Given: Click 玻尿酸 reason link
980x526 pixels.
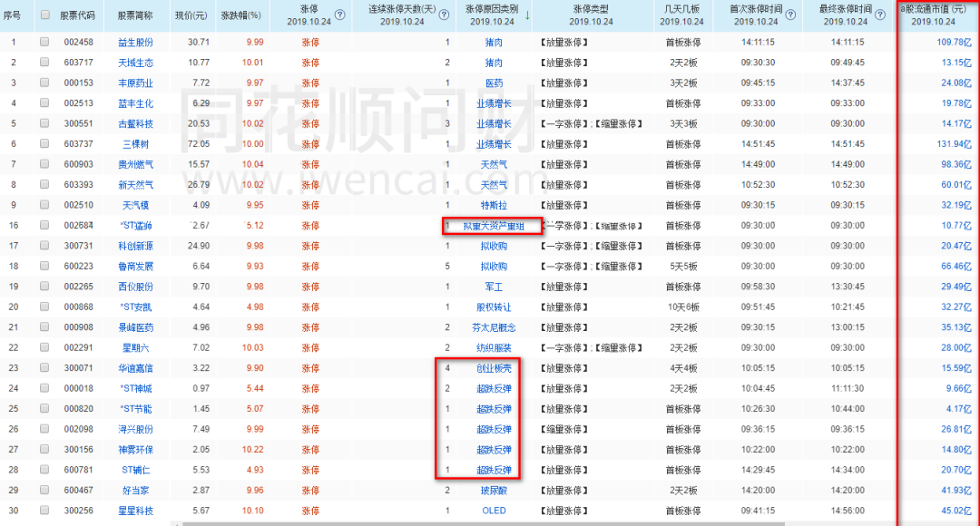Looking at the screenshot, I should 494,491.
